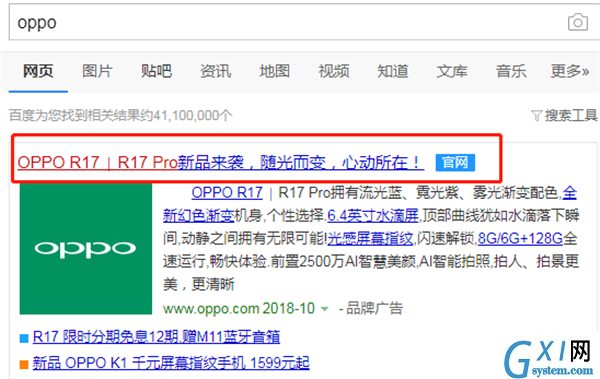Open the 知道 tab

393,71
